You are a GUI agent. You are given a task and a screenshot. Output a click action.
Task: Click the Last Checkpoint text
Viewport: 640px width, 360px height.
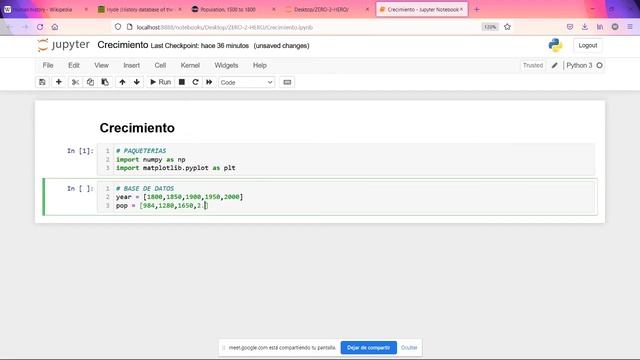click(200, 46)
